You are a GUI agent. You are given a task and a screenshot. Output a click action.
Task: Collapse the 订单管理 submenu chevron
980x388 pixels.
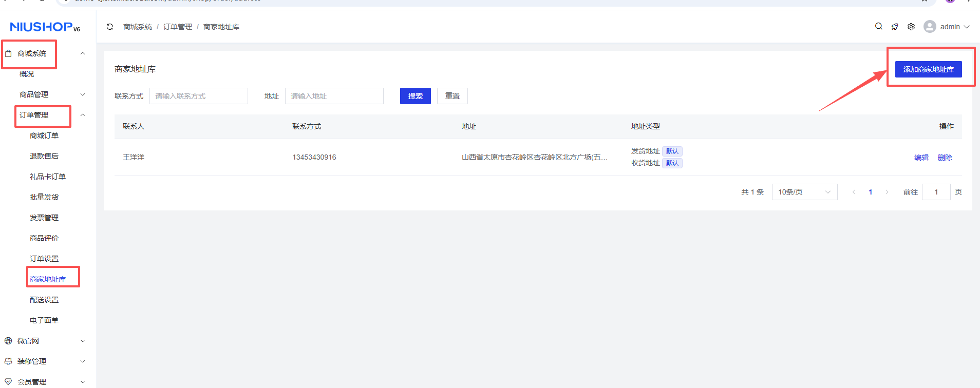tap(83, 115)
